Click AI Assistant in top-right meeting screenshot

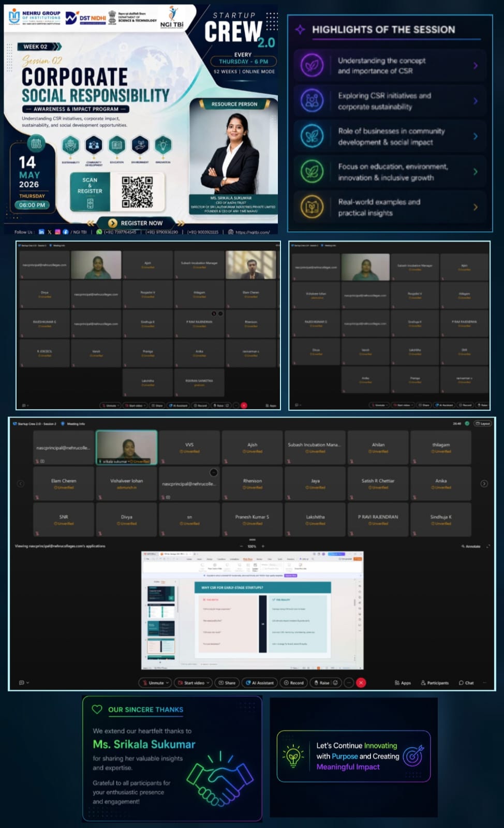(444, 405)
